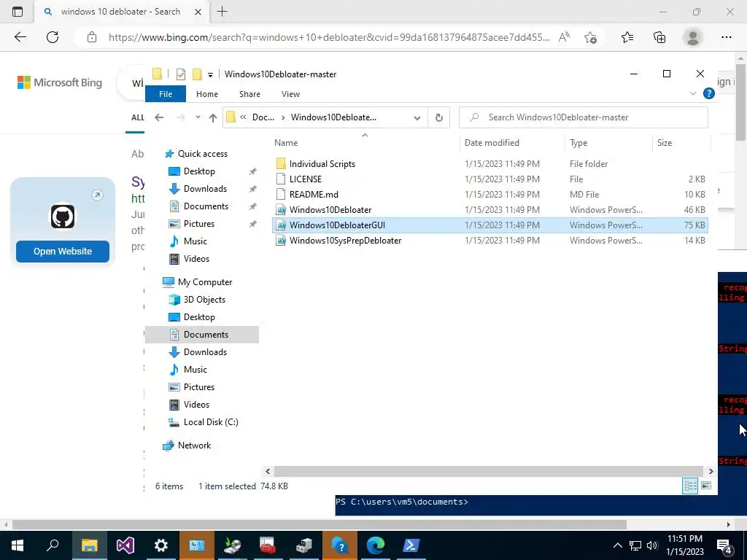This screenshot has width=747, height=560.
Task: Expand the address bar history dropdown
Action: coord(417,117)
